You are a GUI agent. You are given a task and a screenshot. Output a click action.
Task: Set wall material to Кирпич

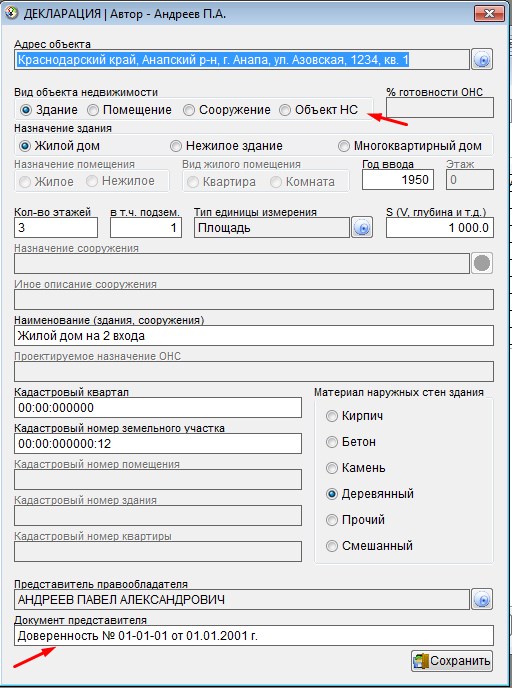354,416
